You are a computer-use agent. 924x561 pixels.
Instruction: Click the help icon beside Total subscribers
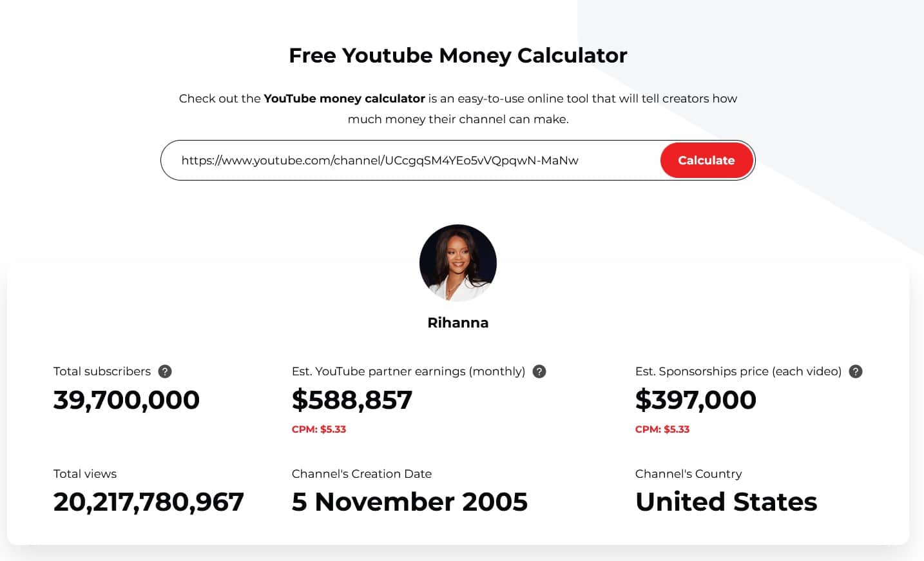point(164,371)
